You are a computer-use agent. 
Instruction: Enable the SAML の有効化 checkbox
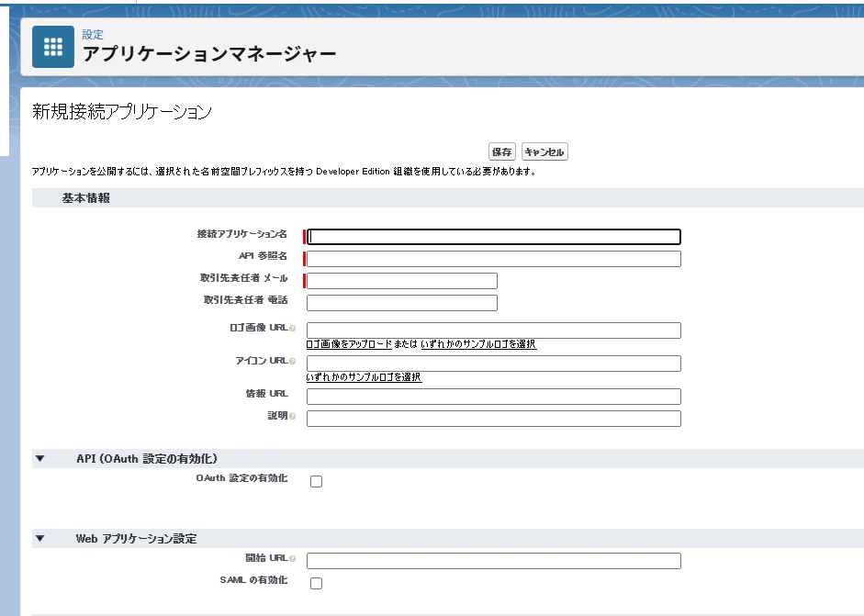(x=316, y=584)
